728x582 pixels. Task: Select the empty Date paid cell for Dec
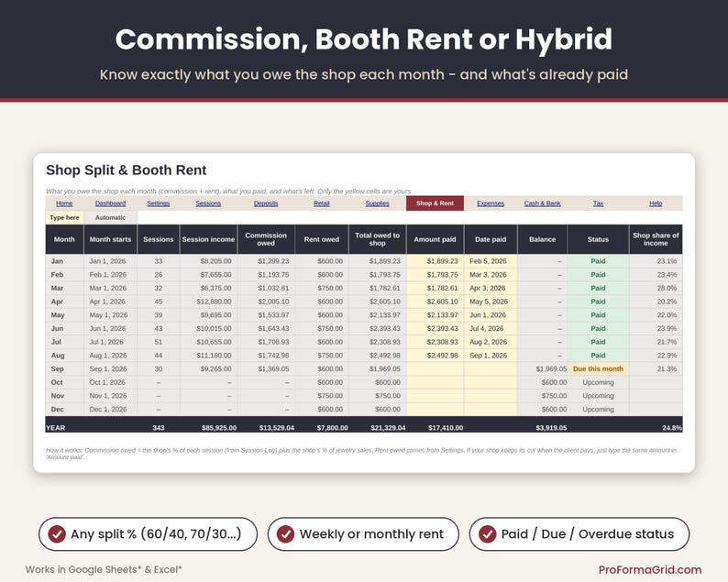[491, 410]
